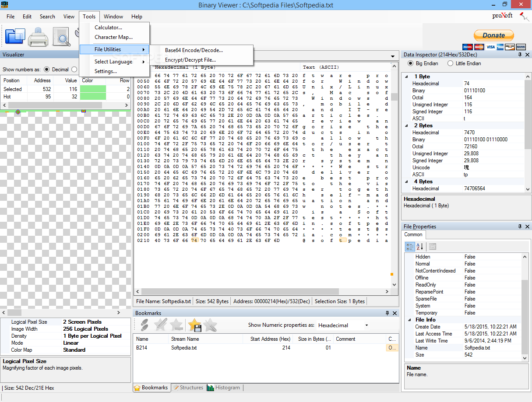Viewport: 532px width, 402px height.
Task: Open the Help menu
Action: [x=137, y=17]
